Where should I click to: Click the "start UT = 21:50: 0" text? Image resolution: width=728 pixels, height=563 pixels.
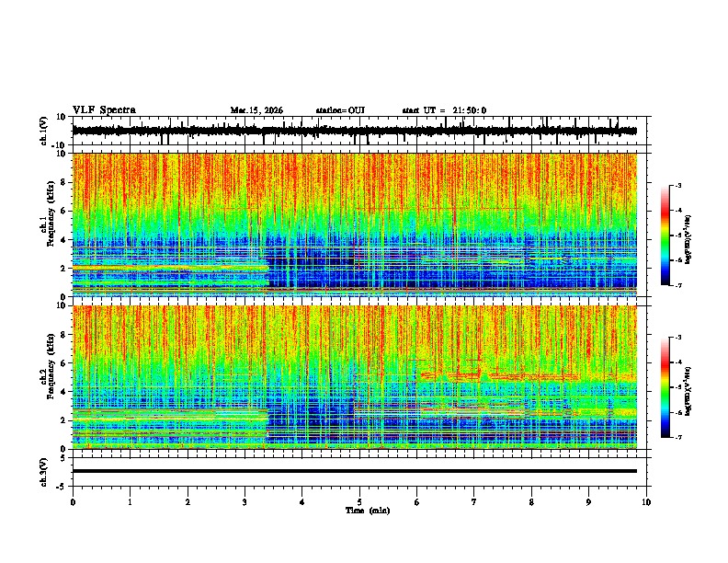tap(444, 110)
